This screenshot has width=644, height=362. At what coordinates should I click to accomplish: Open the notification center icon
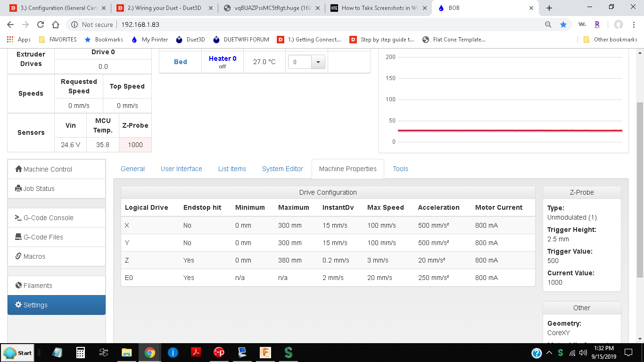pyautogui.click(x=628, y=353)
